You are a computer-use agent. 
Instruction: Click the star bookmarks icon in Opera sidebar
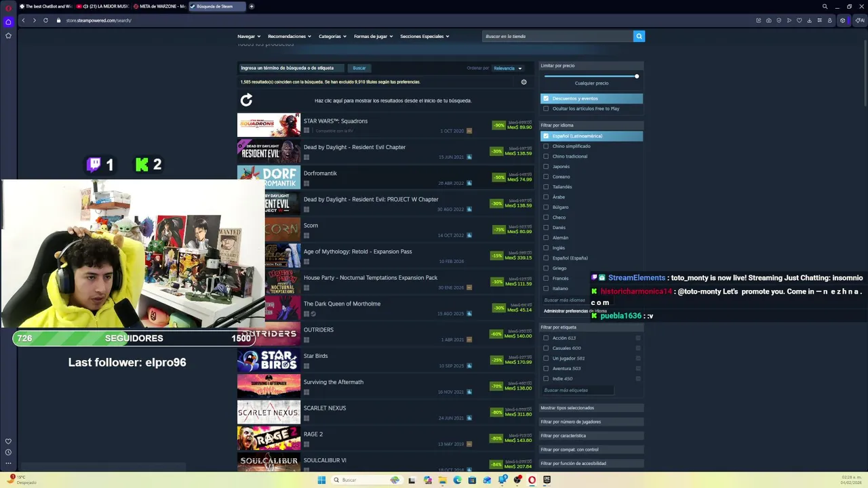8,35
